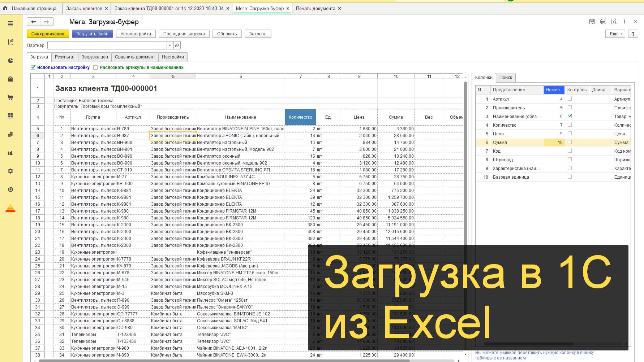Uncheck 'Использовать настройку'
Viewport: 644px width, 362px height.
(33, 67)
